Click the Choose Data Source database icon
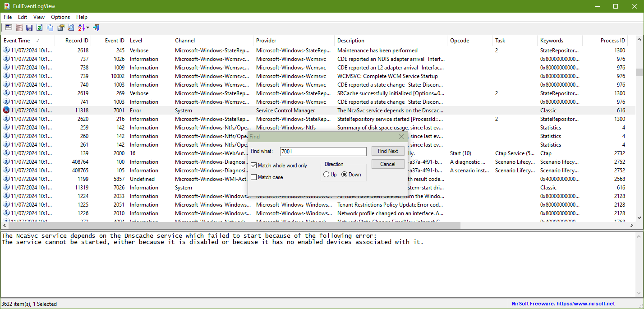The width and height of the screenshot is (644, 309). pyautogui.click(x=19, y=28)
